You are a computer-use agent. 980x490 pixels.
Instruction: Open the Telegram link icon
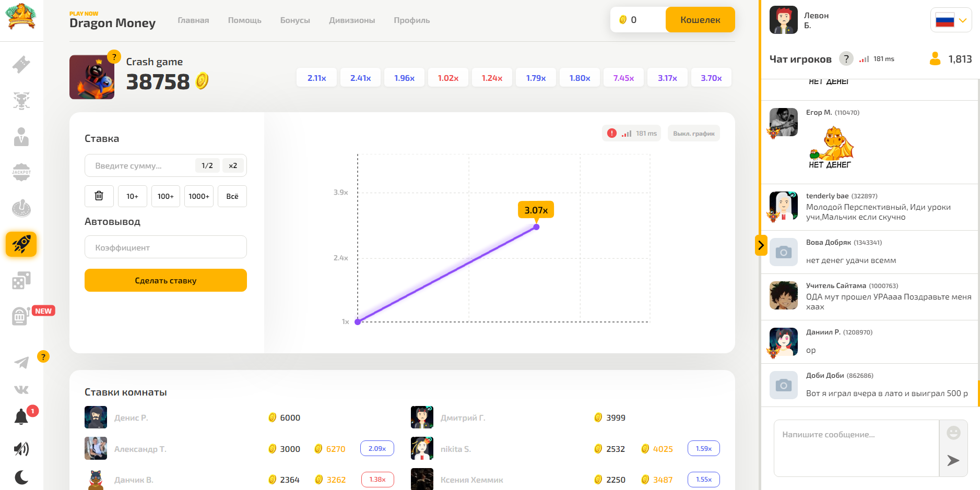pos(21,362)
